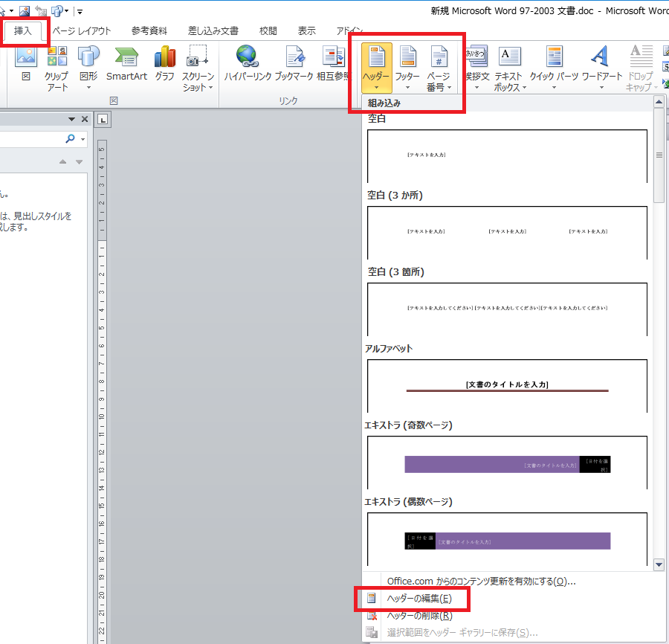Select the 空白 header template
The image size is (669, 644).
pos(507,156)
